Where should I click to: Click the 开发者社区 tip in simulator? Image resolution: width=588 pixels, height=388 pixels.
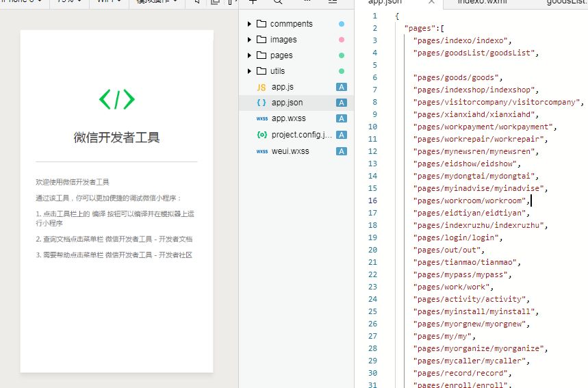coord(114,255)
